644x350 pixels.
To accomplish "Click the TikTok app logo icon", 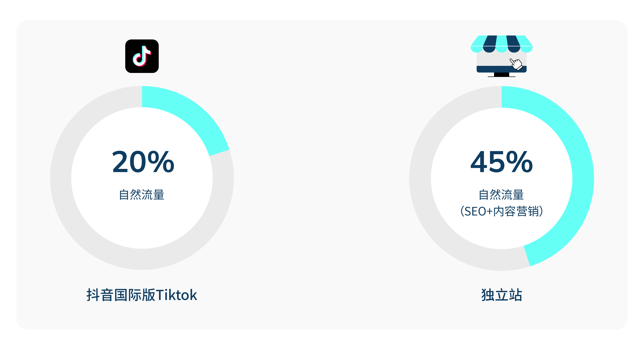I will pyautogui.click(x=142, y=56).
